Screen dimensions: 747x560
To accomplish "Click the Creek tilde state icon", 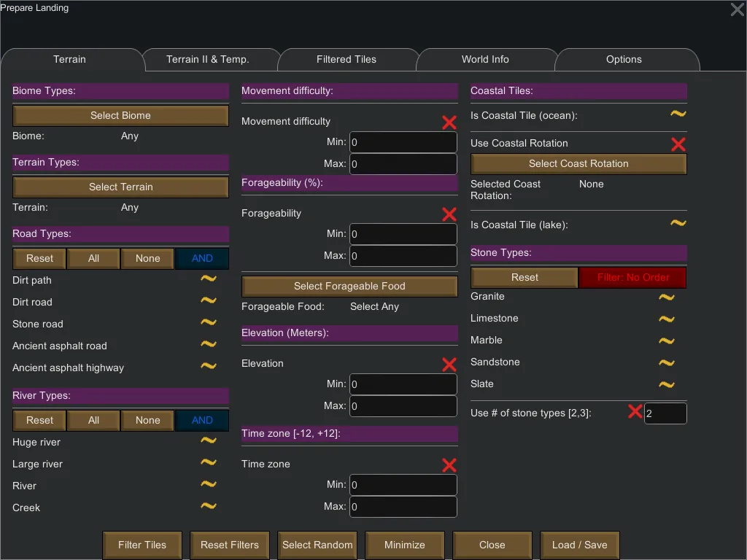I will click(x=209, y=507).
